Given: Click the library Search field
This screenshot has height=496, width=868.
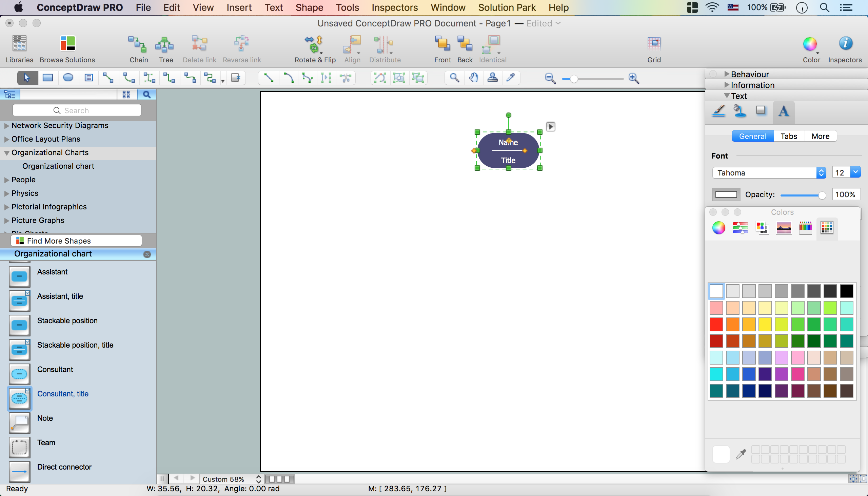Looking at the screenshot, I should [x=77, y=110].
